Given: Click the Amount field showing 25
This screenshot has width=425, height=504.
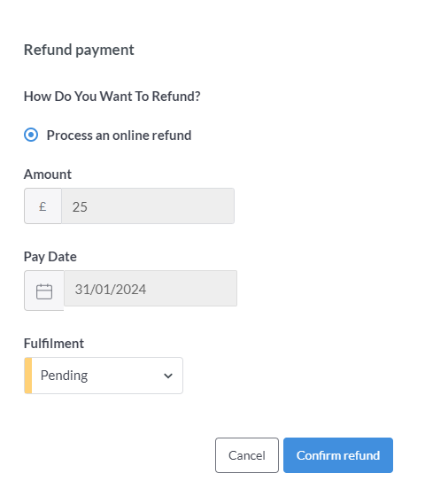Looking at the screenshot, I should point(148,206).
